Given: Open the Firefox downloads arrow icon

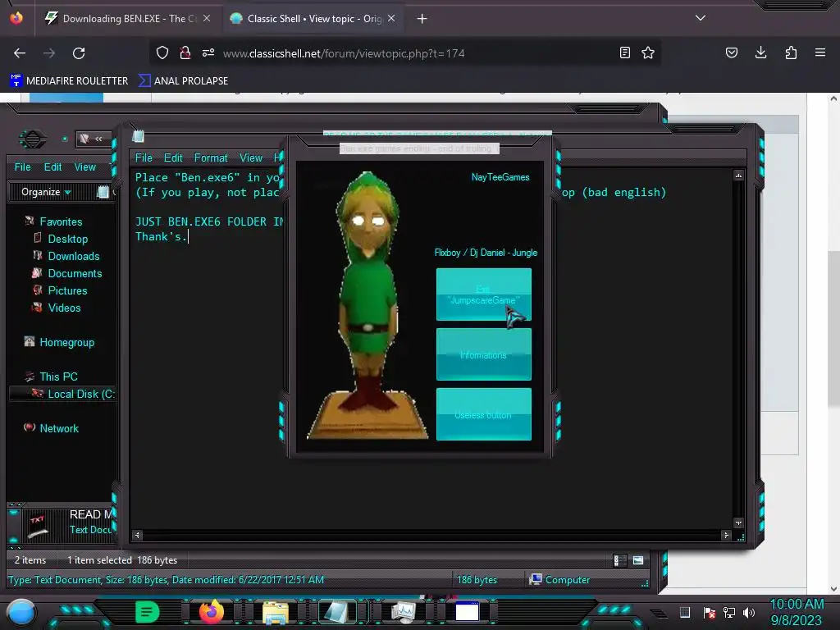Looking at the screenshot, I should (760, 52).
